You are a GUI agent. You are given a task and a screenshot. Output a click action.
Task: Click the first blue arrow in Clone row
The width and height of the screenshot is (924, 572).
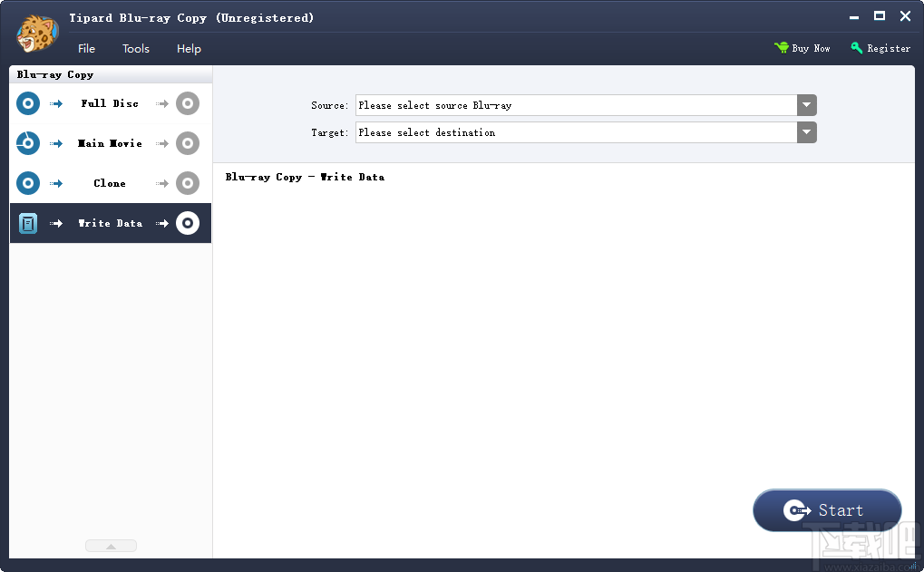[x=56, y=184]
